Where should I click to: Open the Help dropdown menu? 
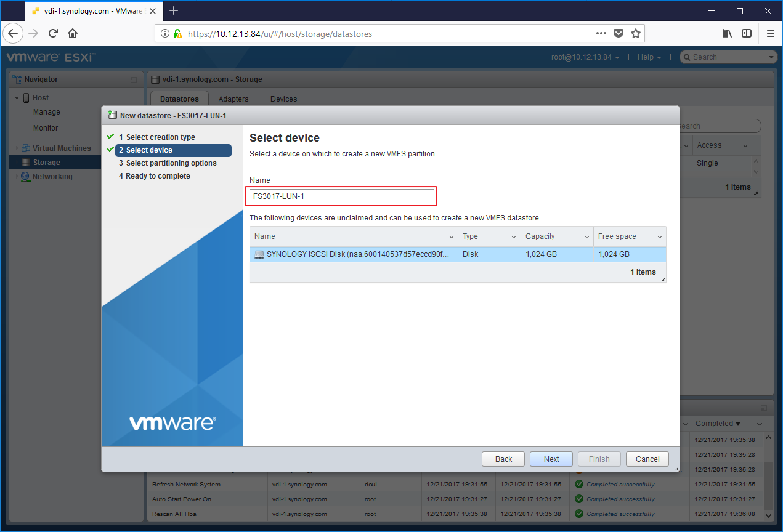point(649,57)
